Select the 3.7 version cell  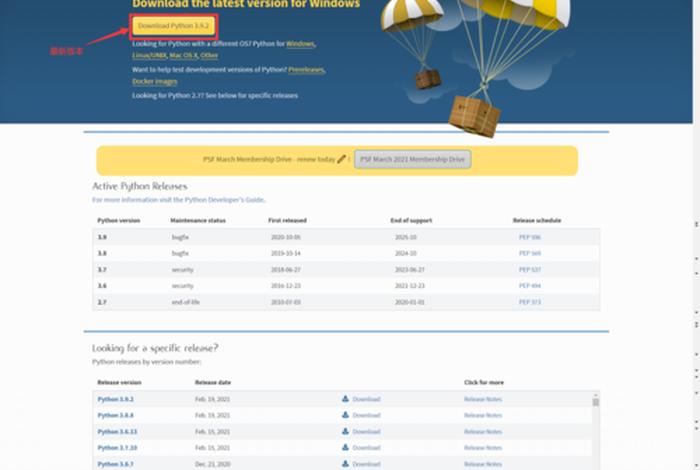pos(102,270)
